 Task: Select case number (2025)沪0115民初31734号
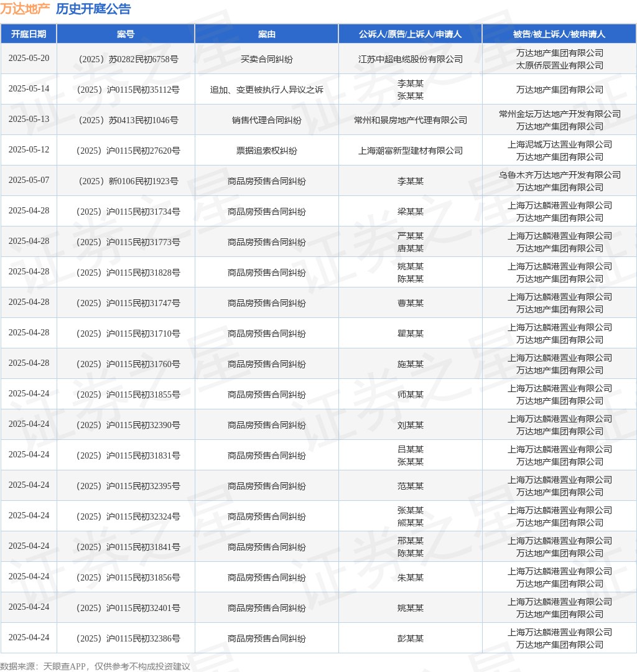pyautogui.click(x=128, y=212)
